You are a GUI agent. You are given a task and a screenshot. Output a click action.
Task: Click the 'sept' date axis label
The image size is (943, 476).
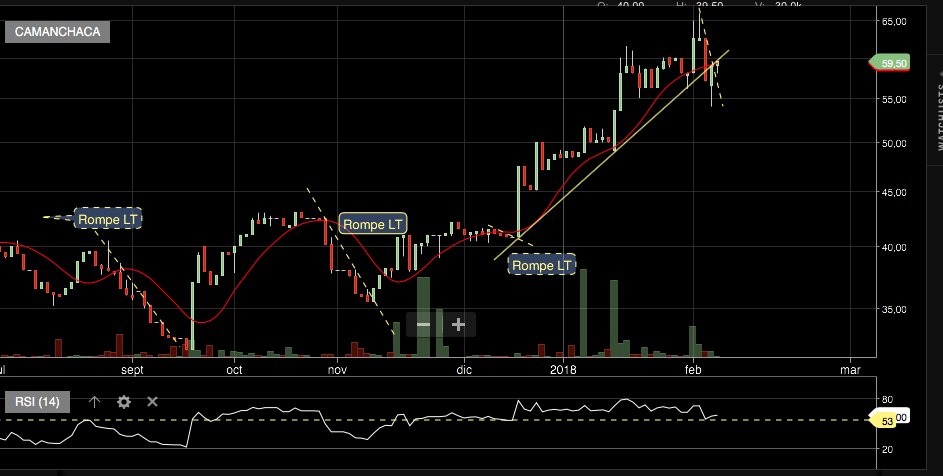132,370
